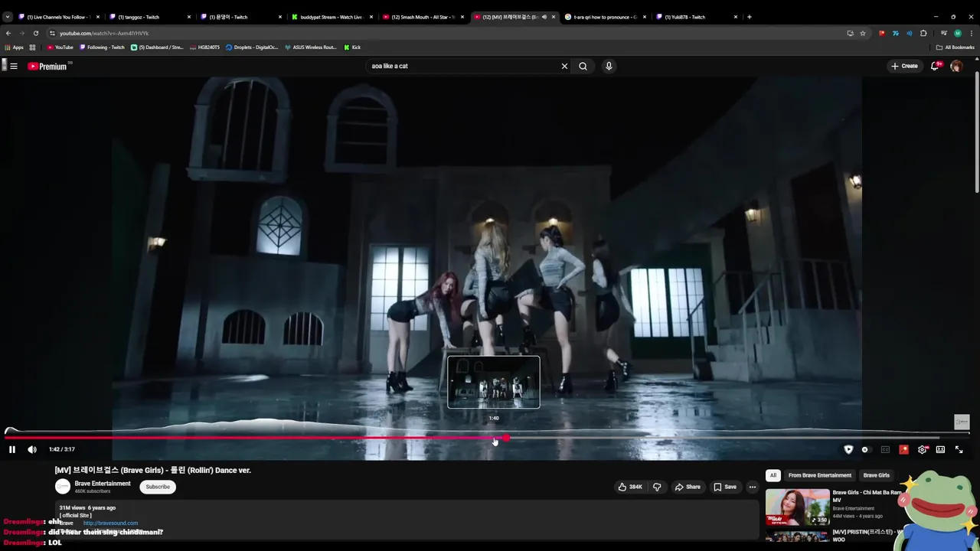980x551 pixels.
Task: Share the video
Action: 687,487
